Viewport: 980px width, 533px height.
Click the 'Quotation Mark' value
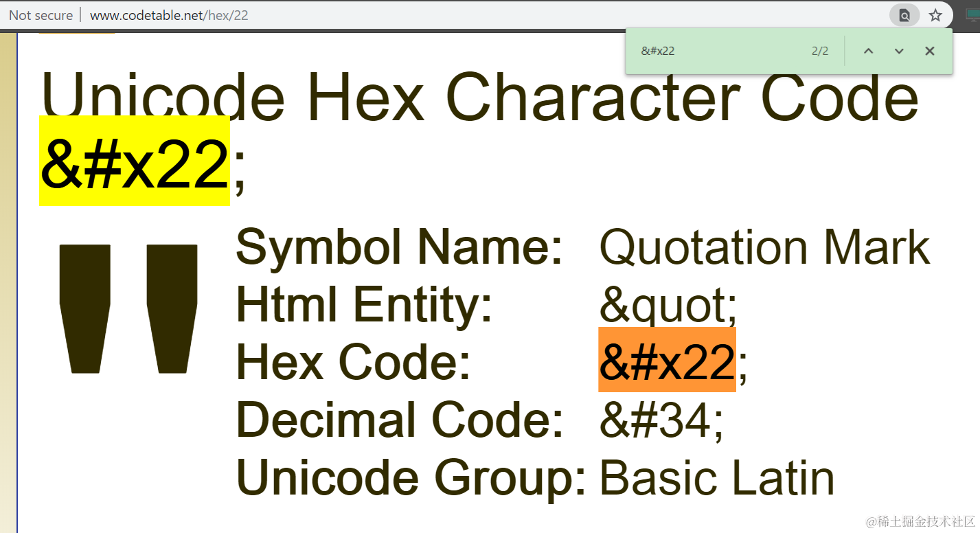coord(765,247)
